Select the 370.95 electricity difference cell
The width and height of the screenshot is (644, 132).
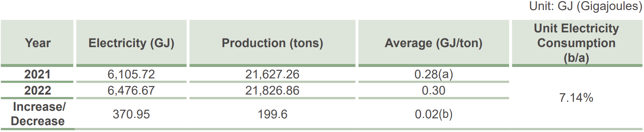click(x=131, y=114)
